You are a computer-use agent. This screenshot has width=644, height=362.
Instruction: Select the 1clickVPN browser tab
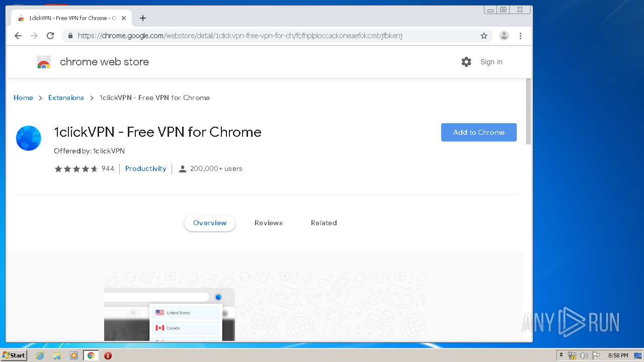(70, 18)
